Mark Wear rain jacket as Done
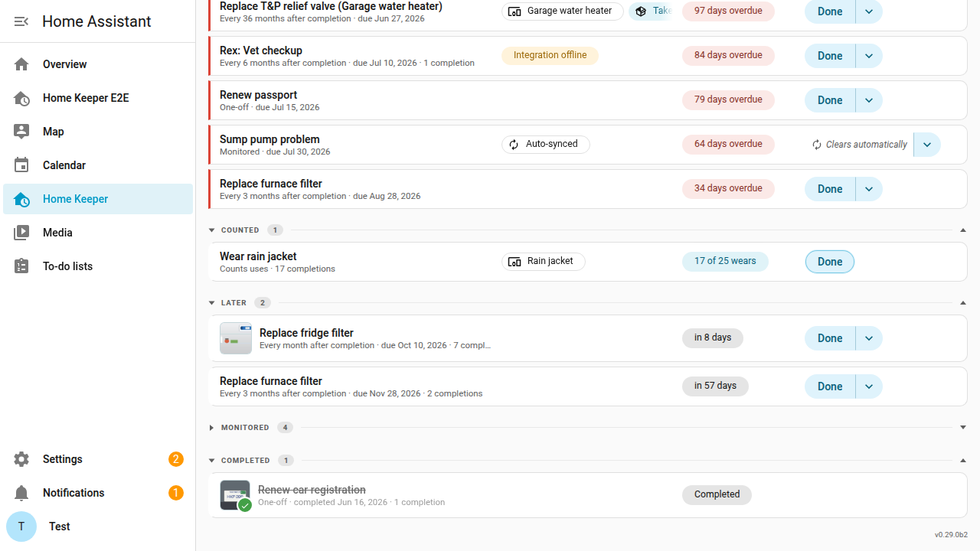 (830, 262)
